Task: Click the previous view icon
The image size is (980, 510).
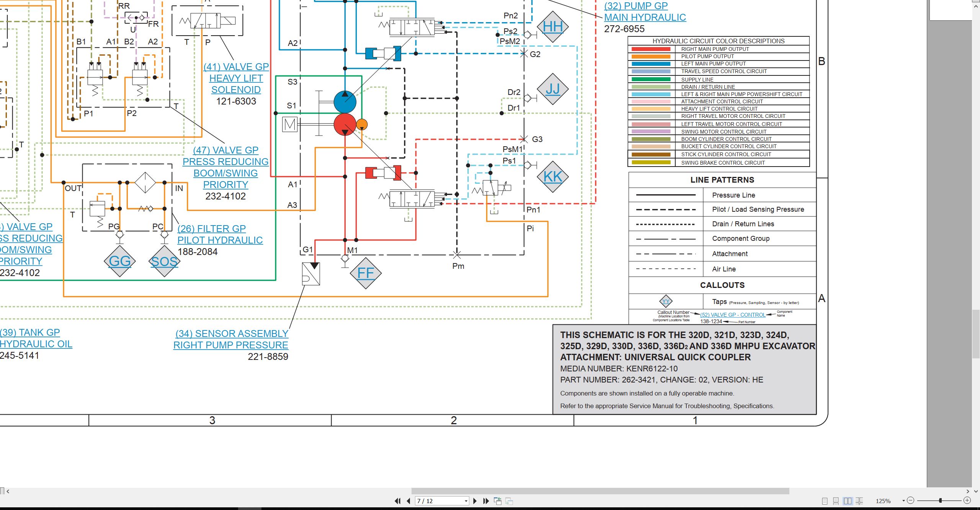Action: point(498,501)
